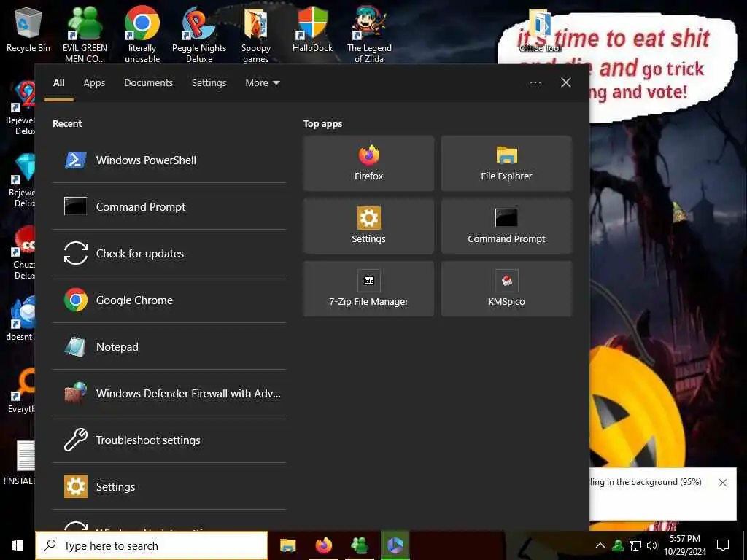The width and height of the screenshot is (747, 560).
Task: Open the blue swirl taskbar app
Action: coord(395,545)
